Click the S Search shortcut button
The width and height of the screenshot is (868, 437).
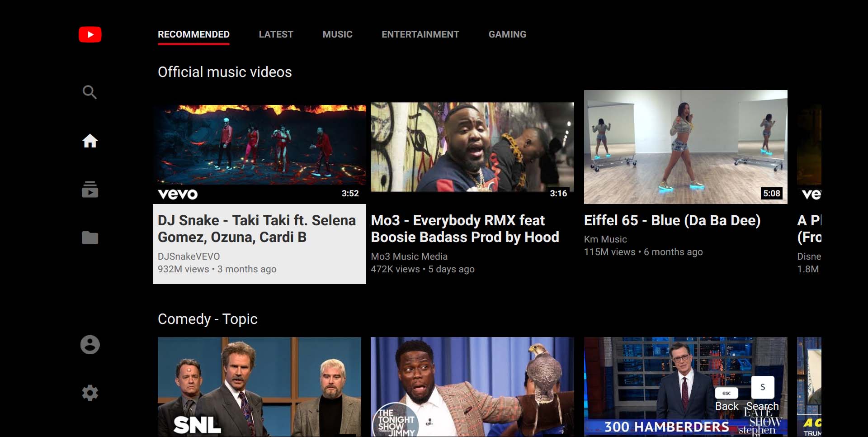click(x=762, y=387)
